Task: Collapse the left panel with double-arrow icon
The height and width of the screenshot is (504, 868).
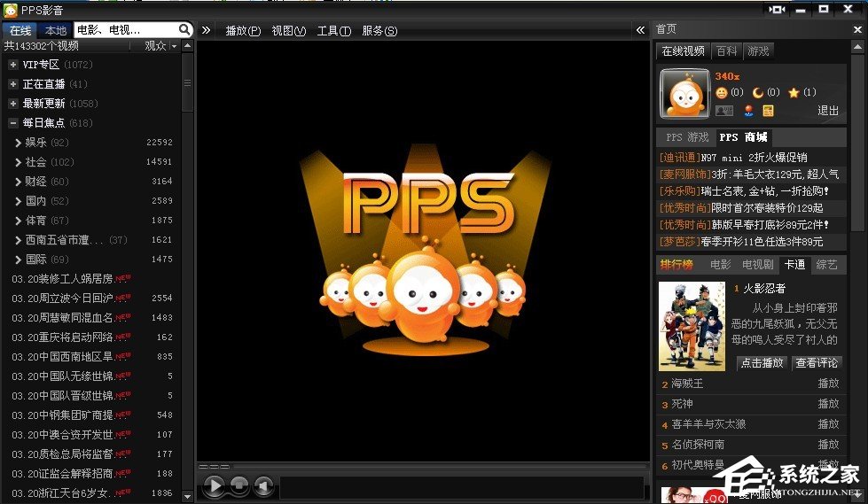Action: click(x=206, y=30)
